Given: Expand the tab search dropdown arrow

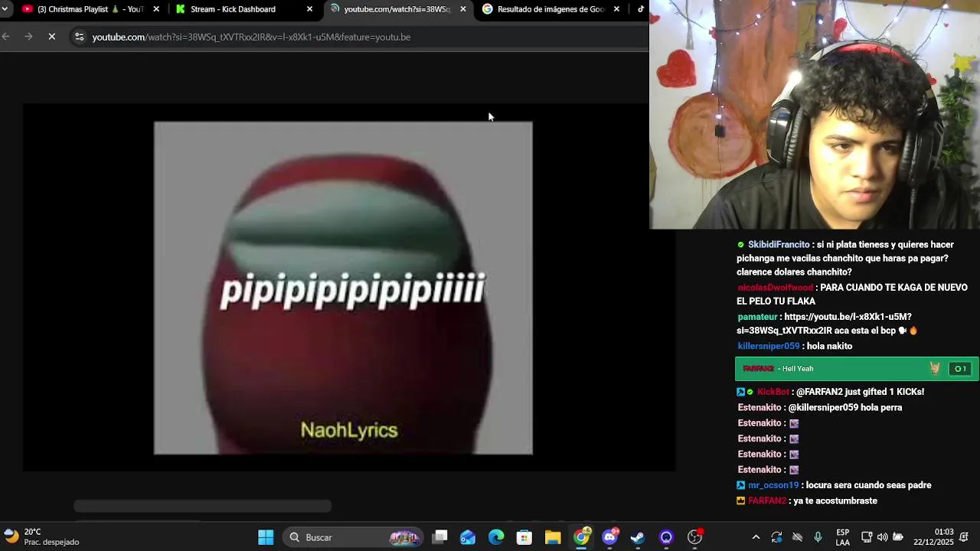Looking at the screenshot, I should tap(5, 9).
